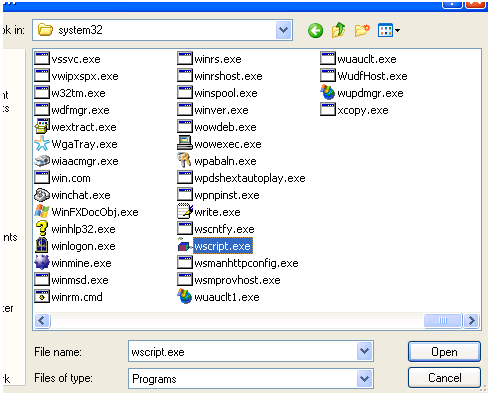Select the vssvc.exe file icon

[x=42, y=59]
